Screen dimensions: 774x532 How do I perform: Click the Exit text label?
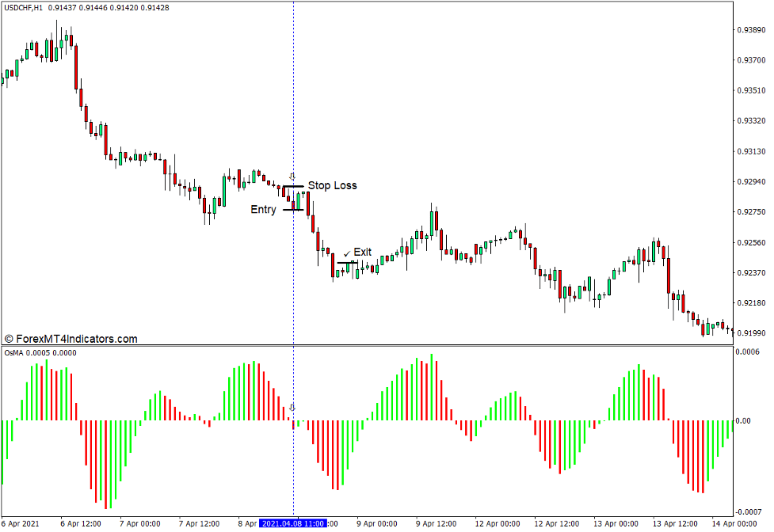[362, 253]
